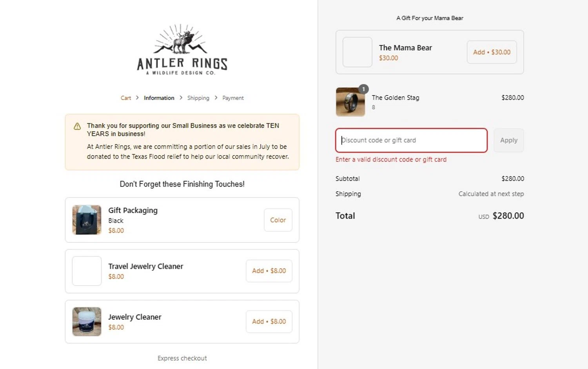Click the total amount $280.00
The width and height of the screenshot is (588, 369).
[508, 216]
